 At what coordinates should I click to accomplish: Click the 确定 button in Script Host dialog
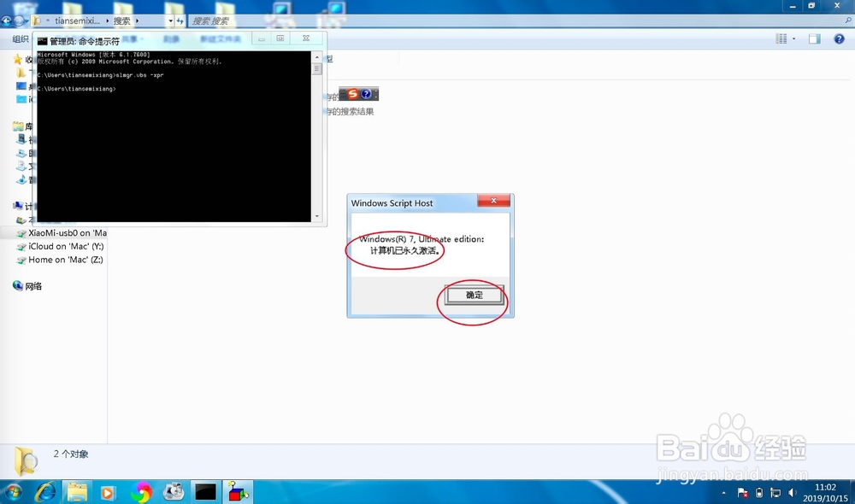tap(474, 295)
